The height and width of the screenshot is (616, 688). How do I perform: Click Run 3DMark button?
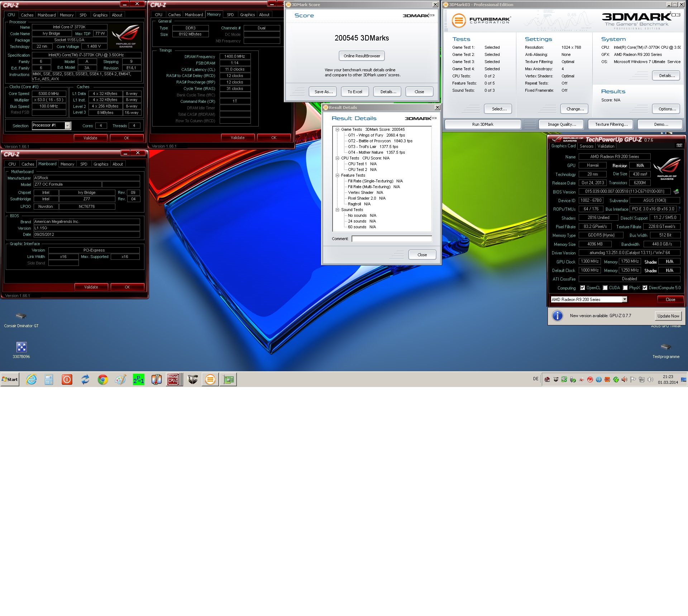click(483, 124)
